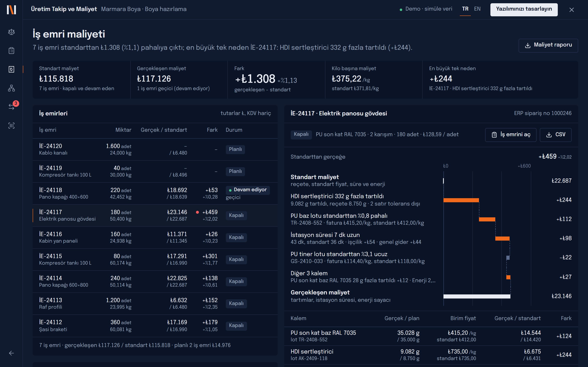Viewport: 588px width, 367px height.
Task: Click the app logo at top left
Action: click(x=11, y=10)
